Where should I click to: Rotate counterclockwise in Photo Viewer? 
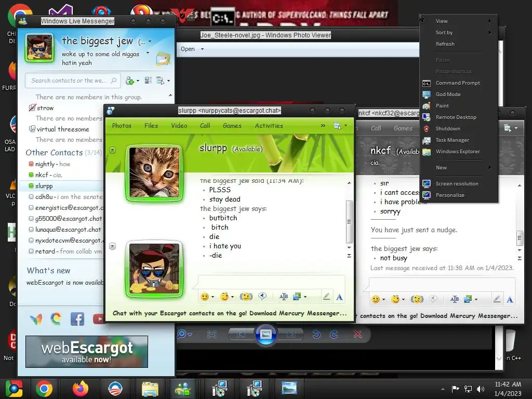(x=316, y=335)
